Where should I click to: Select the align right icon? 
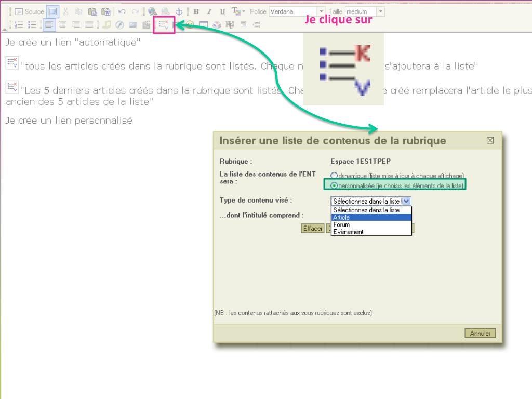(76, 24)
